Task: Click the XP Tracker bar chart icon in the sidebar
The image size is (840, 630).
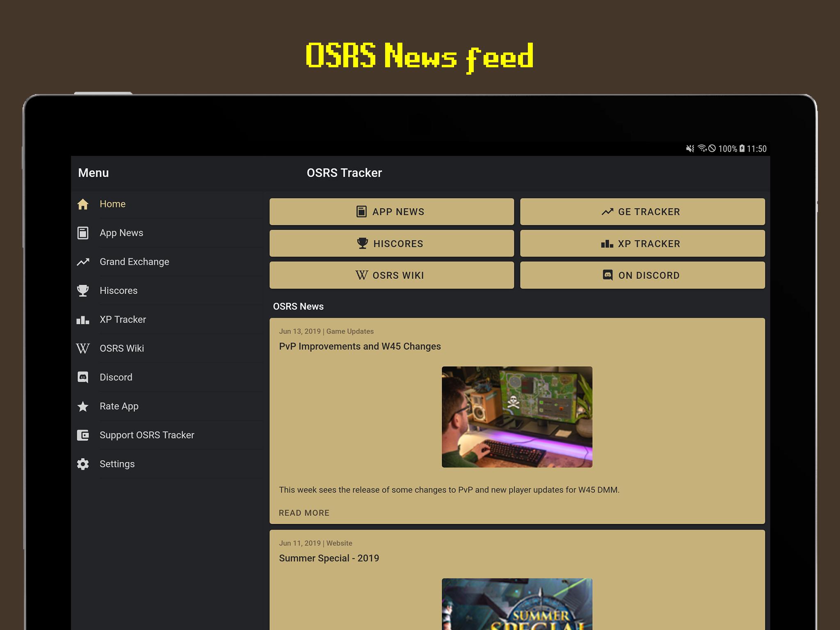Action: [x=83, y=320]
